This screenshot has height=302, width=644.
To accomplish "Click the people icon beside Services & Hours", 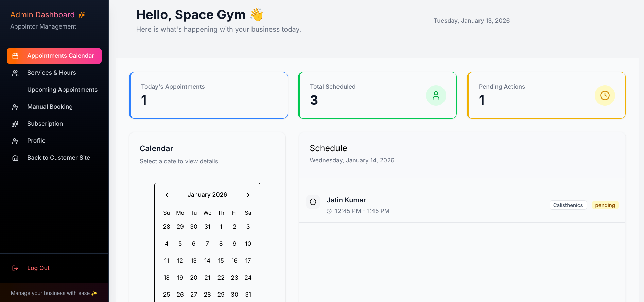I will [15, 73].
